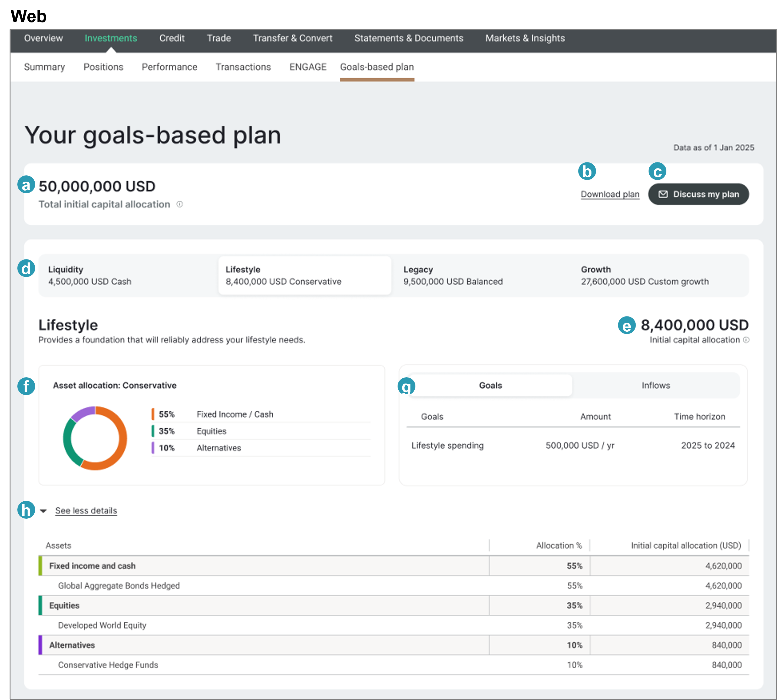This screenshot has height=700, width=777.
Task: Open the Performance sub-tab
Action: coord(169,67)
